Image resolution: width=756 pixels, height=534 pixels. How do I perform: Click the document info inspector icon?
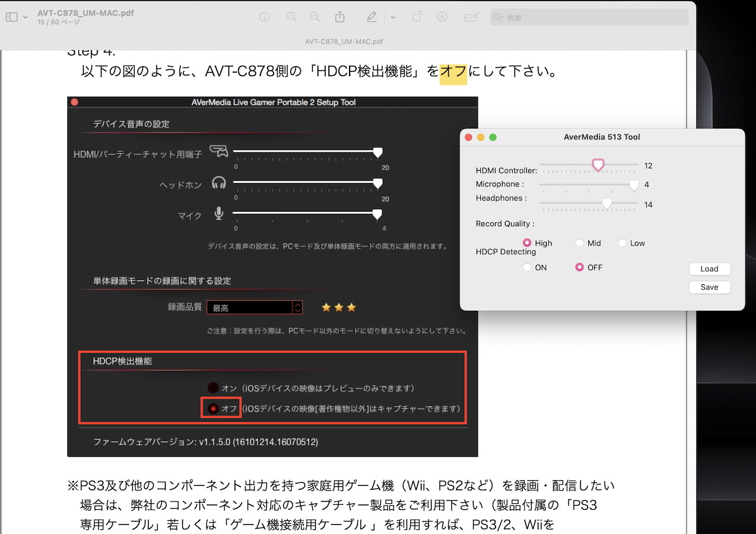[x=265, y=17]
